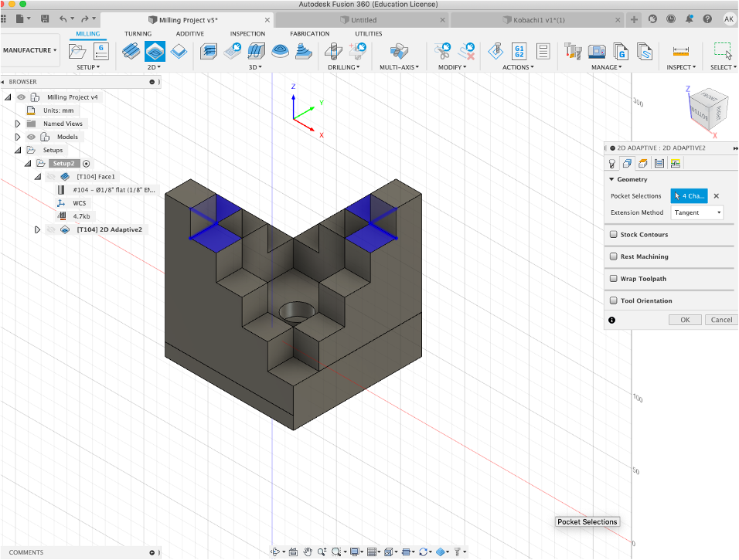Screen dimensions: 739x560
Task: Toggle visibility of [T104] Face1 operation
Action: click(51, 177)
